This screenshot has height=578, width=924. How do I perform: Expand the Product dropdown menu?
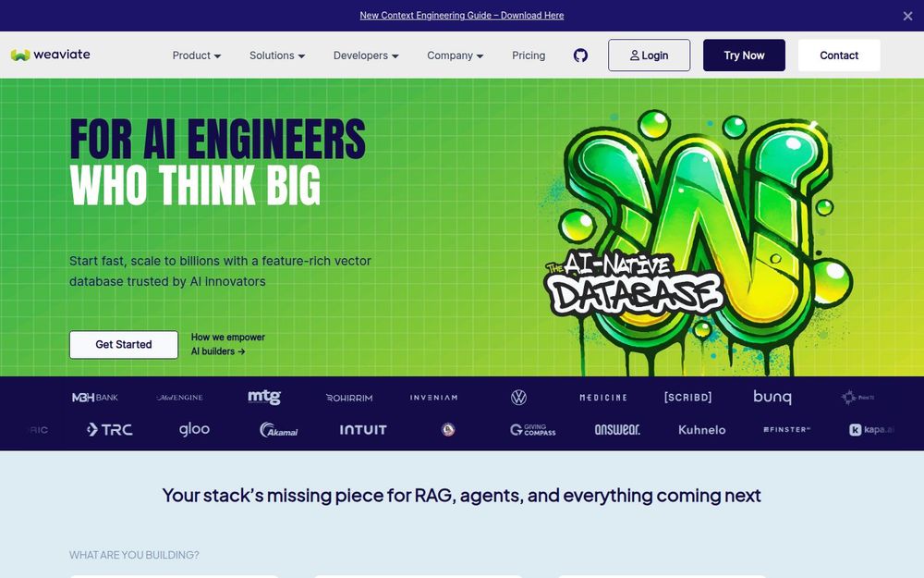(x=196, y=55)
